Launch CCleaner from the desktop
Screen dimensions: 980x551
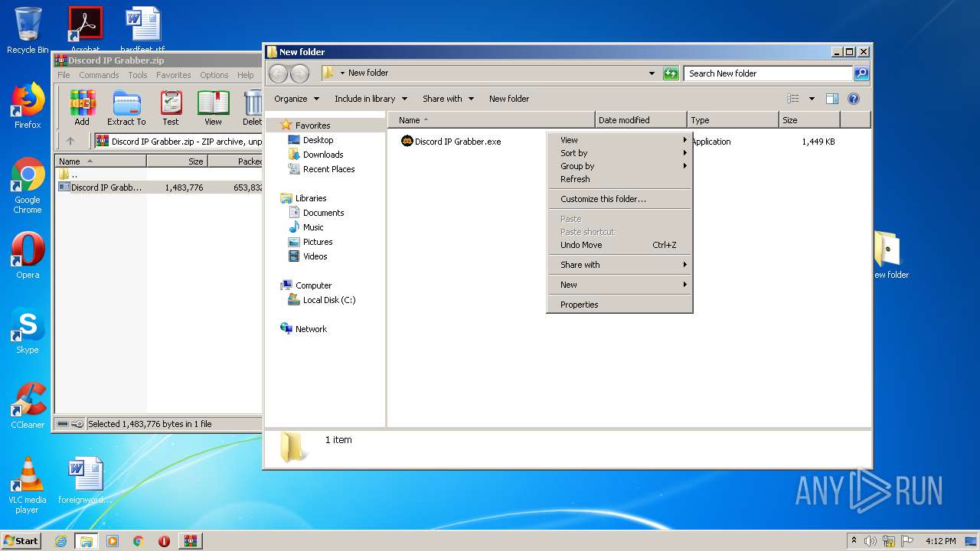pos(28,406)
